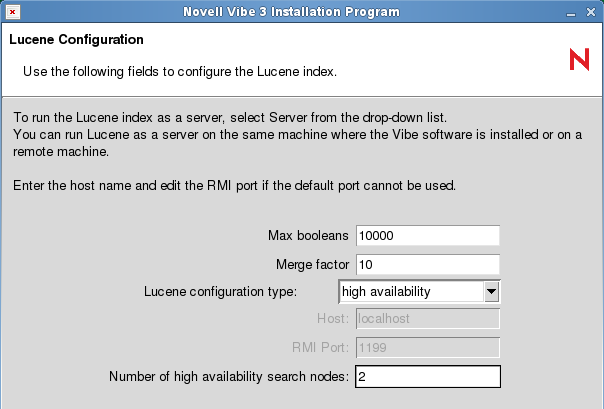Click the 'Enter the host name' instruction text
Image resolution: width=604 pixels, height=409 pixels.
[x=236, y=185]
